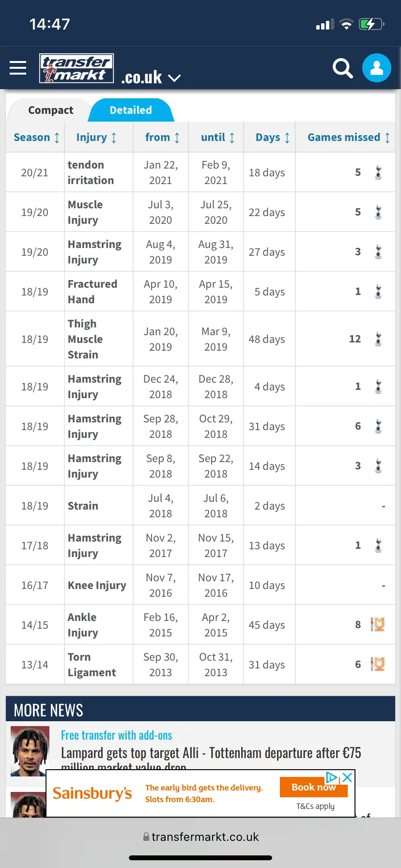Switch to the Compact tab
401x868 pixels.
(50, 110)
